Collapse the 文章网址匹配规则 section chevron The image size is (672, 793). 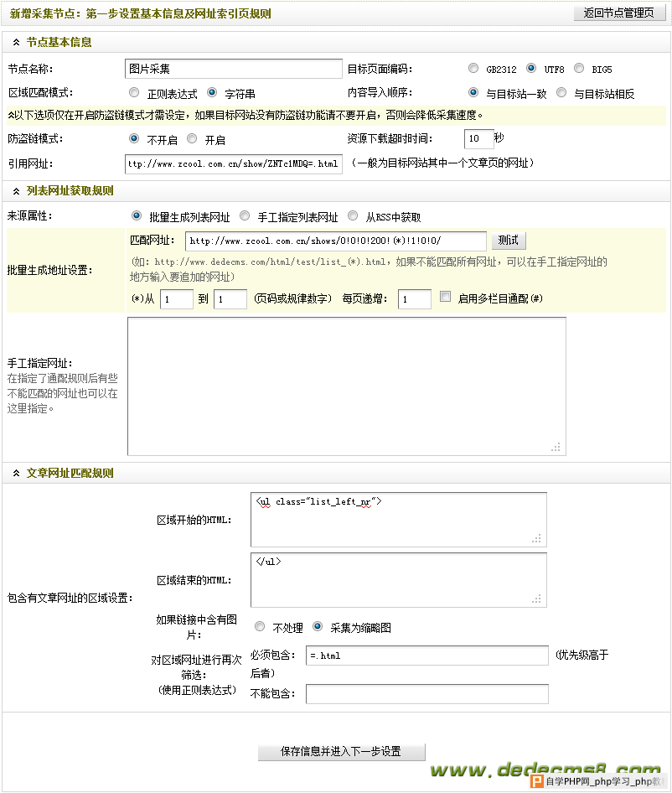(17, 474)
